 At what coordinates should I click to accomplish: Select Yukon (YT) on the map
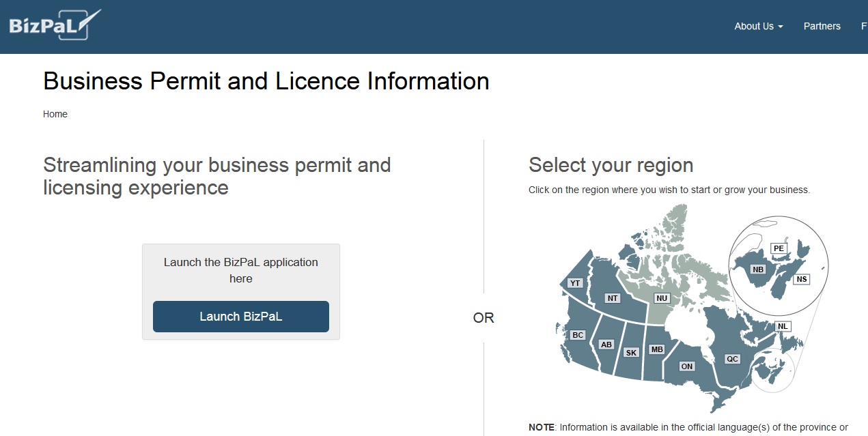[x=575, y=283]
